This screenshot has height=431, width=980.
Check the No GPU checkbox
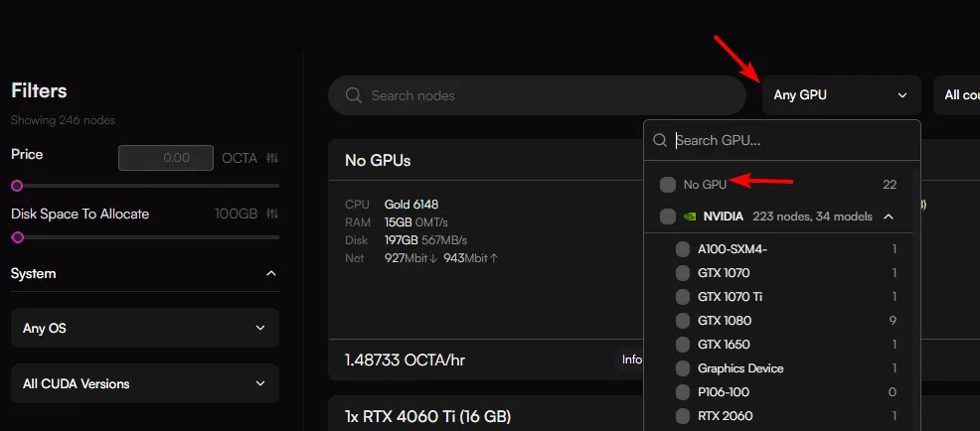[x=668, y=185]
